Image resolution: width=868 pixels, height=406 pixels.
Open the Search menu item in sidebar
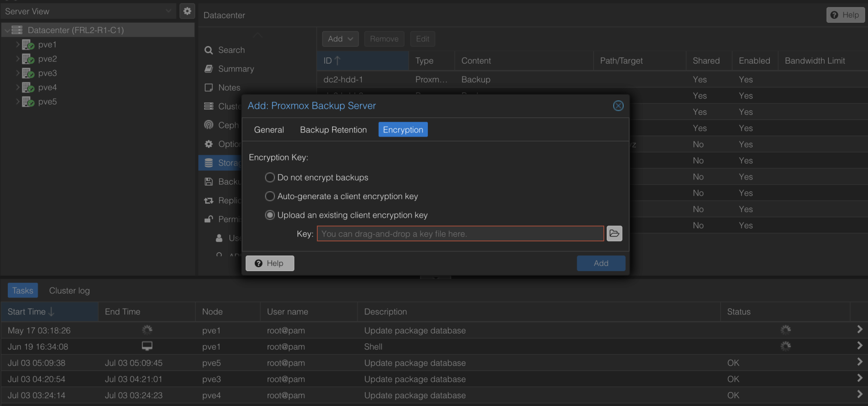(231, 50)
